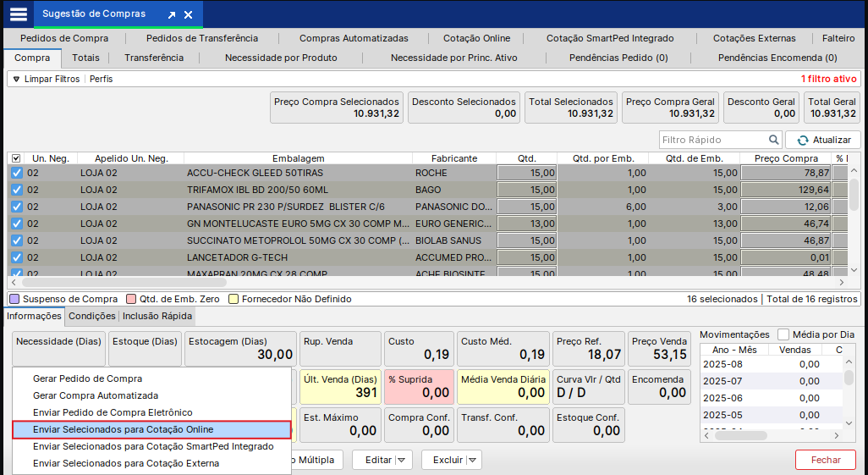This screenshot has width=868, height=475.
Task: Close the Sugestão de Compras tab
Action: pyautogui.click(x=188, y=15)
